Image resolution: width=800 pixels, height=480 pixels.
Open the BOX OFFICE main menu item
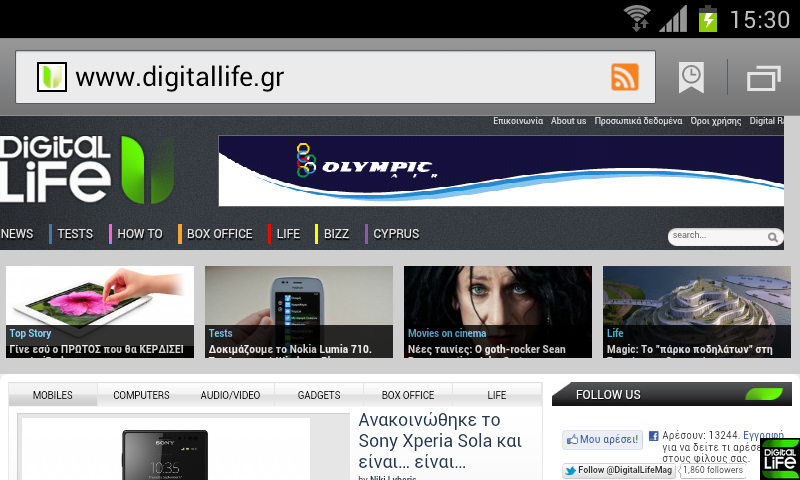click(x=219, y=234)
